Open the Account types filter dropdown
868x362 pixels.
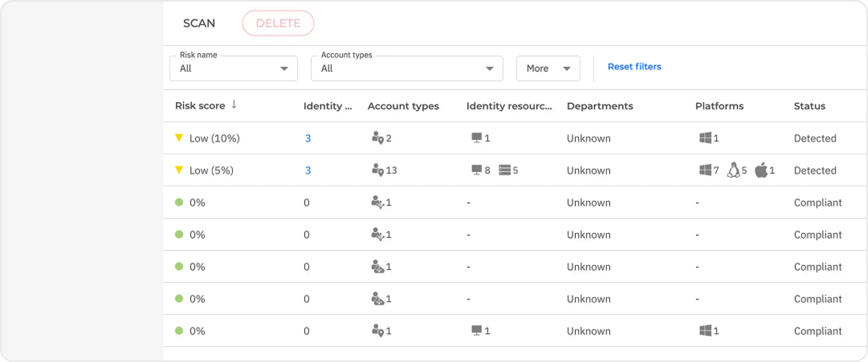407,68
